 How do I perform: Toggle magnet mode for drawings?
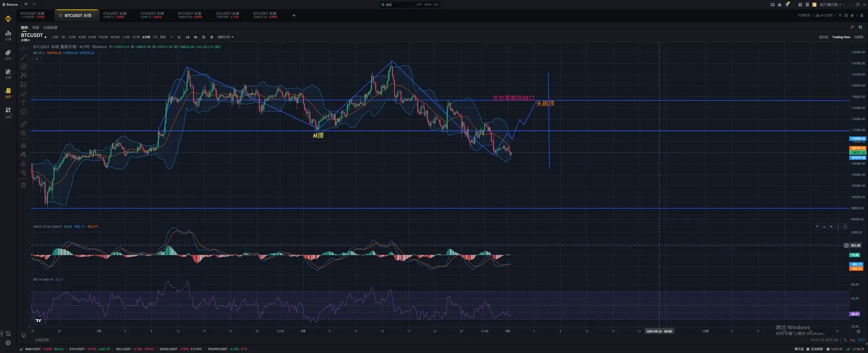(x=23, y=145)
